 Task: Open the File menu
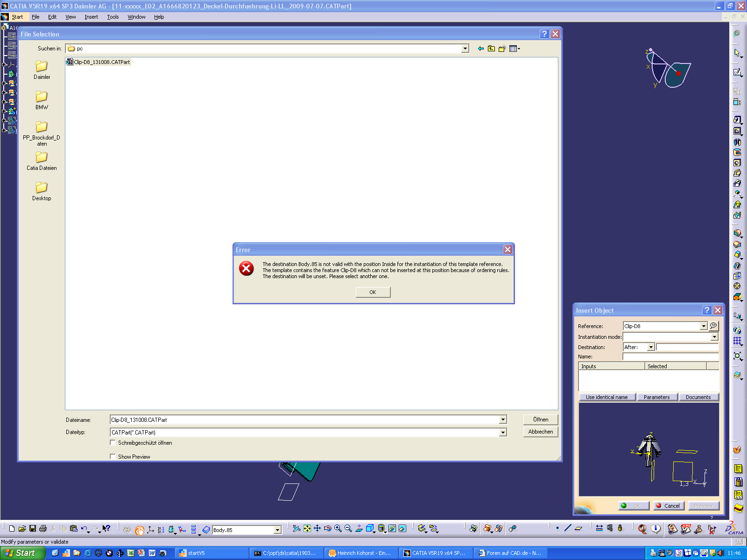35,17
